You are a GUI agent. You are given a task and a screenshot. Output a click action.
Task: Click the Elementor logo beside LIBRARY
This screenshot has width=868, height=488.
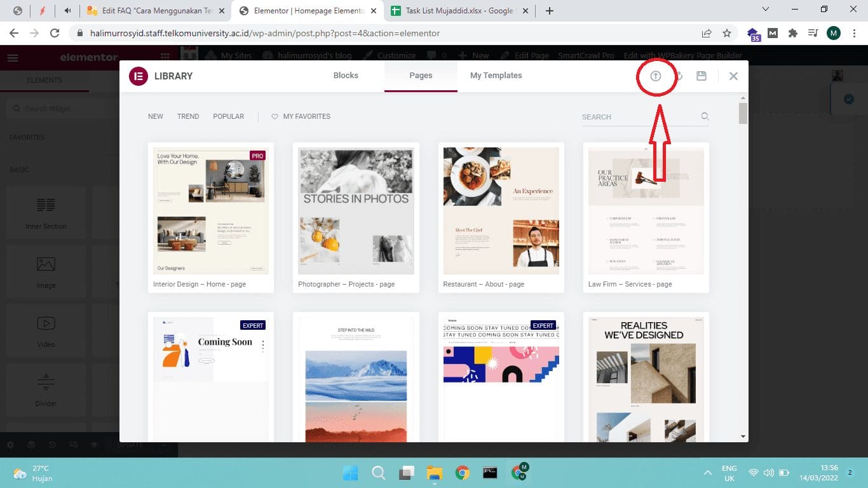pyautogui.click(x=139, y=76)
